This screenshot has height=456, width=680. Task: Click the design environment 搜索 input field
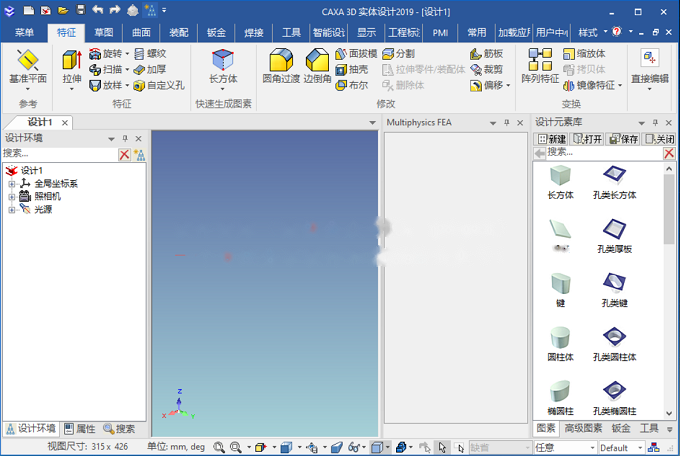[x=60, y=154]
